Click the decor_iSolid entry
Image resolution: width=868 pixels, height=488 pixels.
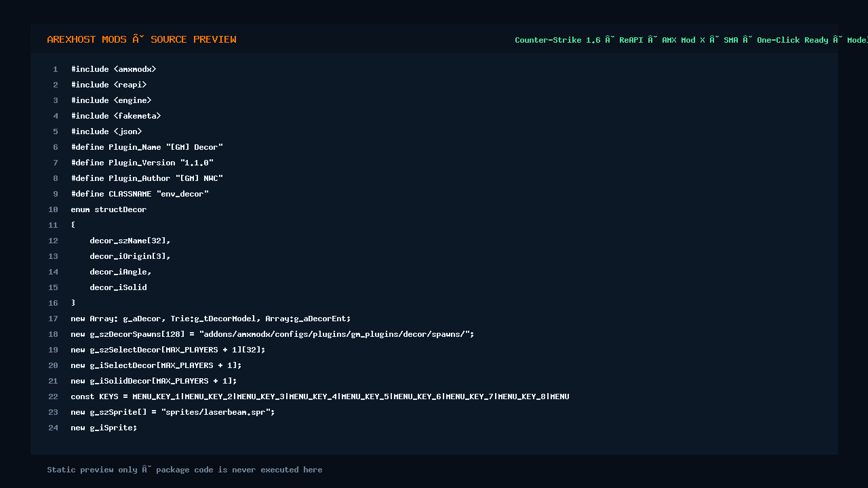coord(118,287)
